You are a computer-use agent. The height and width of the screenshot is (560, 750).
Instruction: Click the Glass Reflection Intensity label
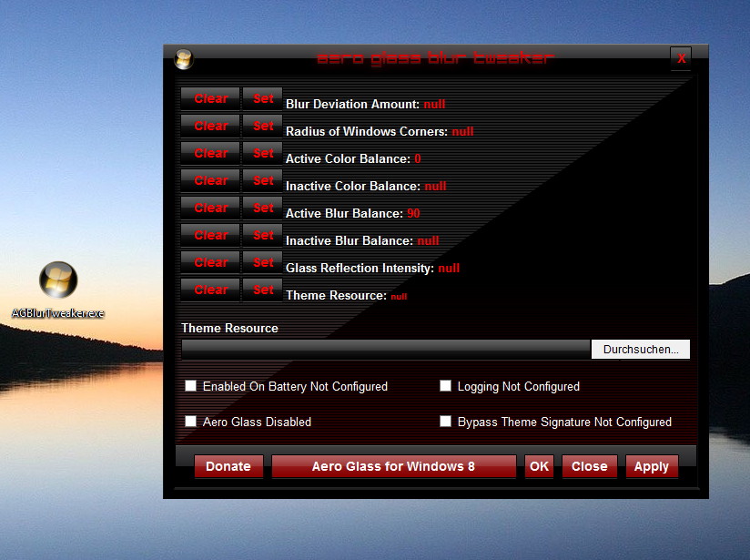click(x=360, y=268)
